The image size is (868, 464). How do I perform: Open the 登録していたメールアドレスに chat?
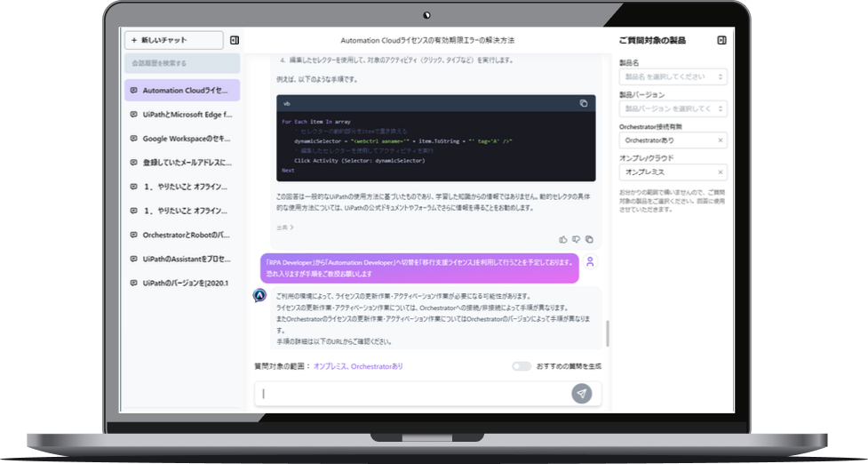[182, 163]
